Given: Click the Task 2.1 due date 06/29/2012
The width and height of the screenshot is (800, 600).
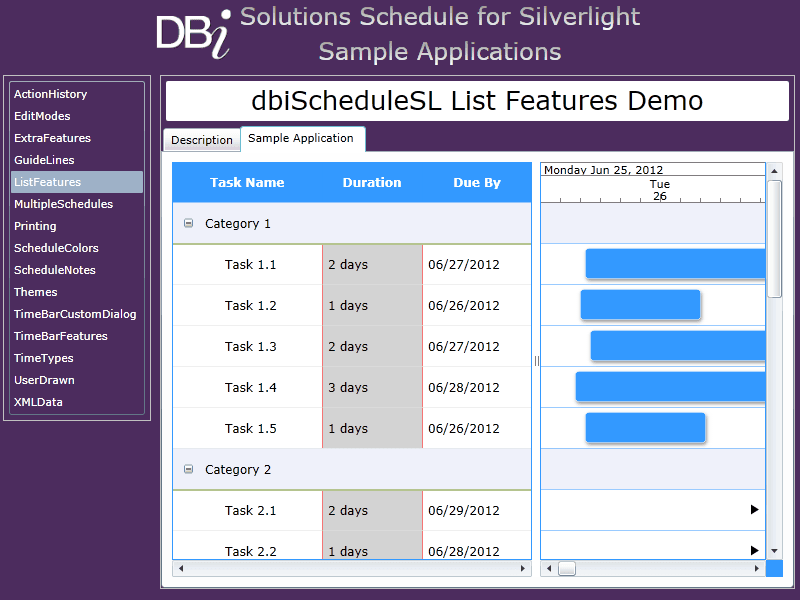Looking at the screenshot, I should coord(464,511).
